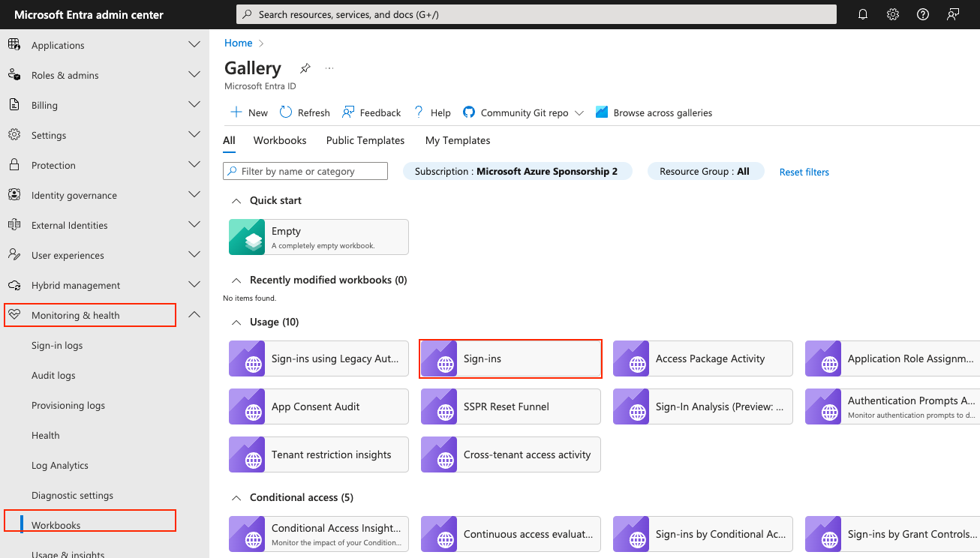Navigate to Home via the breadcrumb
Viewport: 980px width, 558px height.
tap(238, 43)
